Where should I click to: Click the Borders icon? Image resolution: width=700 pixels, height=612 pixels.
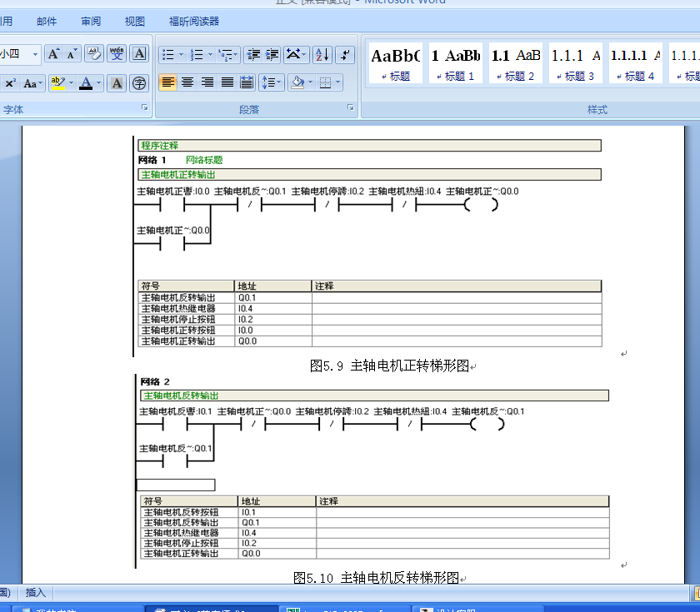tap(326, 82)
